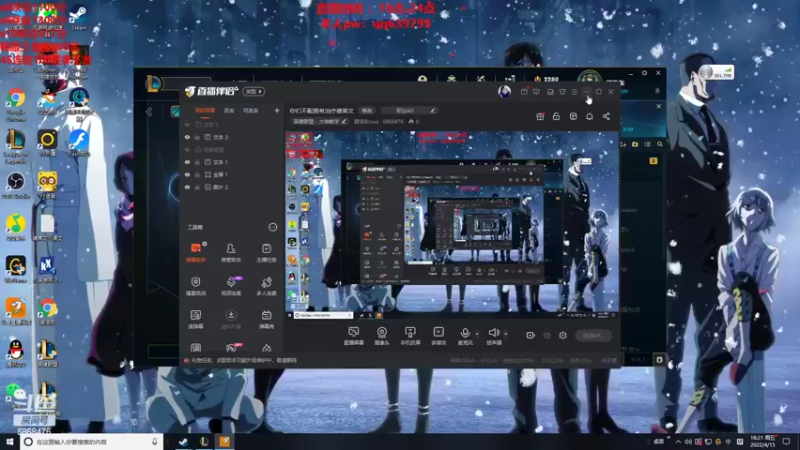This screenshot has width=800, height=450.
Task: Open OBS Studio desktop shortcut
Action: click(16, 185)
